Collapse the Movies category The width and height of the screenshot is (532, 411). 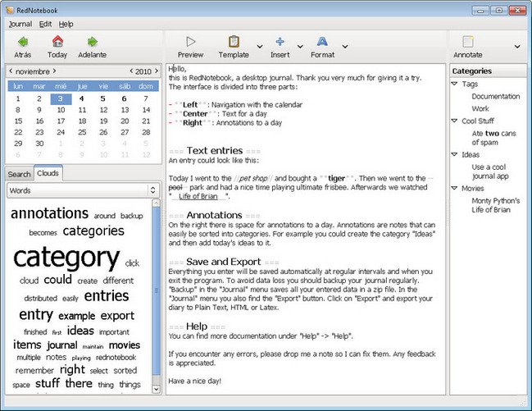pyautogui.click(x=454, y=188)
